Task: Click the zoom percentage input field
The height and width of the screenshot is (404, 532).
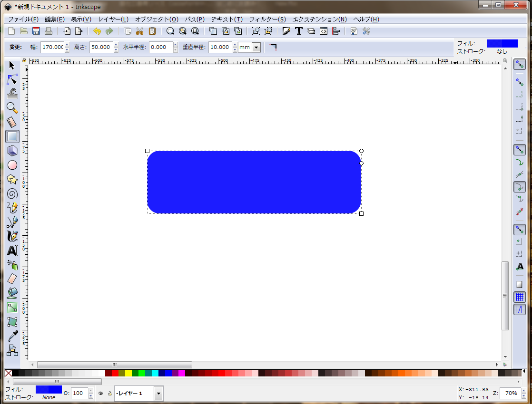Action: pos(511,393)
